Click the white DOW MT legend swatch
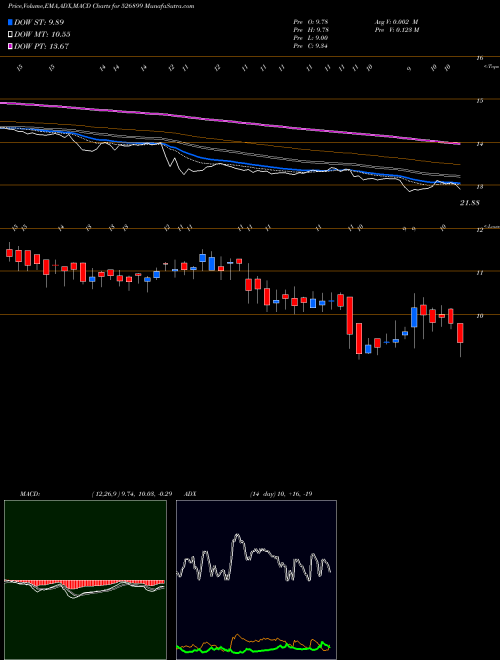 pos(11,34)
